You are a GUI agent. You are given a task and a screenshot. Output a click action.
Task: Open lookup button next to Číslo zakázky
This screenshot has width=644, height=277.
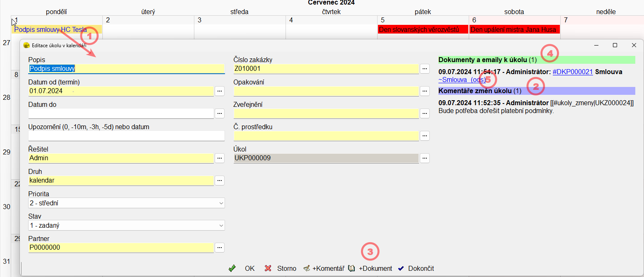[x=425, y=68]
